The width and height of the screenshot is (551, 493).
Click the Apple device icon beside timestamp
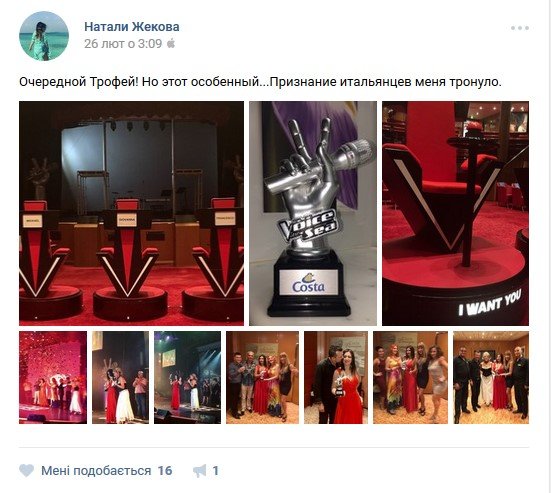click(x=171, y=44)
